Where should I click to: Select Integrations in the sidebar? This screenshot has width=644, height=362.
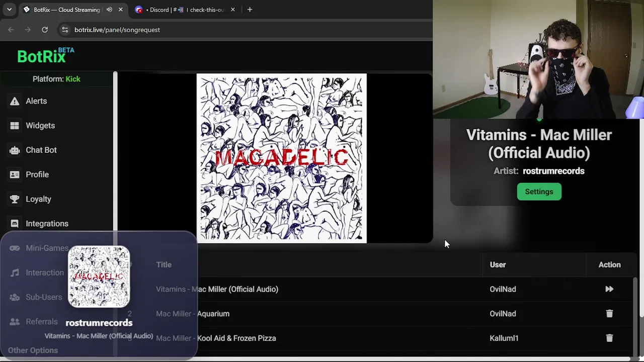click(x=47, y=224)
